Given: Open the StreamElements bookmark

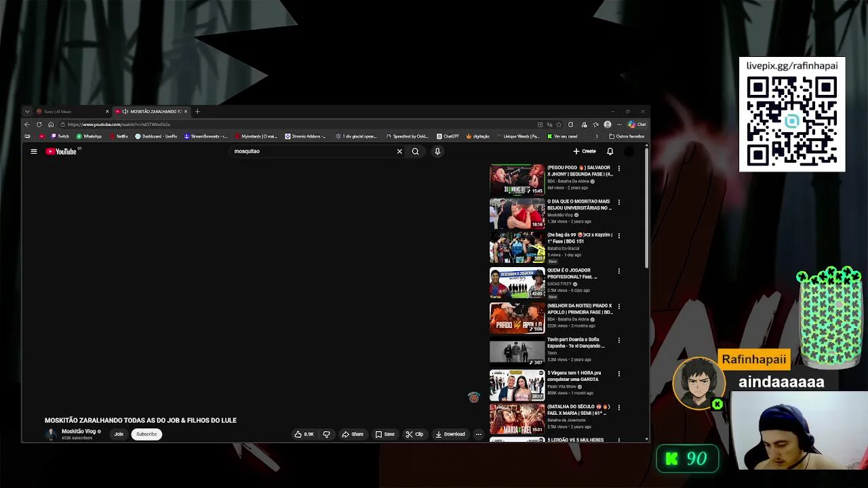Looking at the screenshot, I should click(205, 136).
